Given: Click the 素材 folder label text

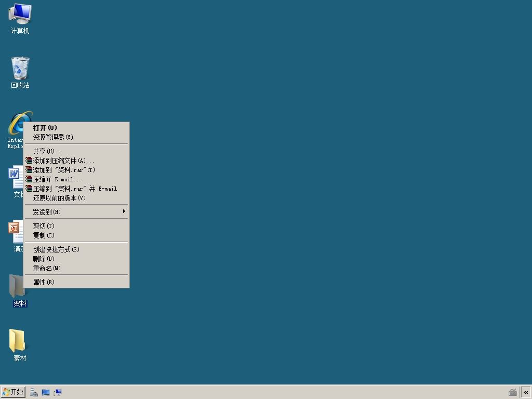Looking at the screenshot, I should [x=20, y=358].
